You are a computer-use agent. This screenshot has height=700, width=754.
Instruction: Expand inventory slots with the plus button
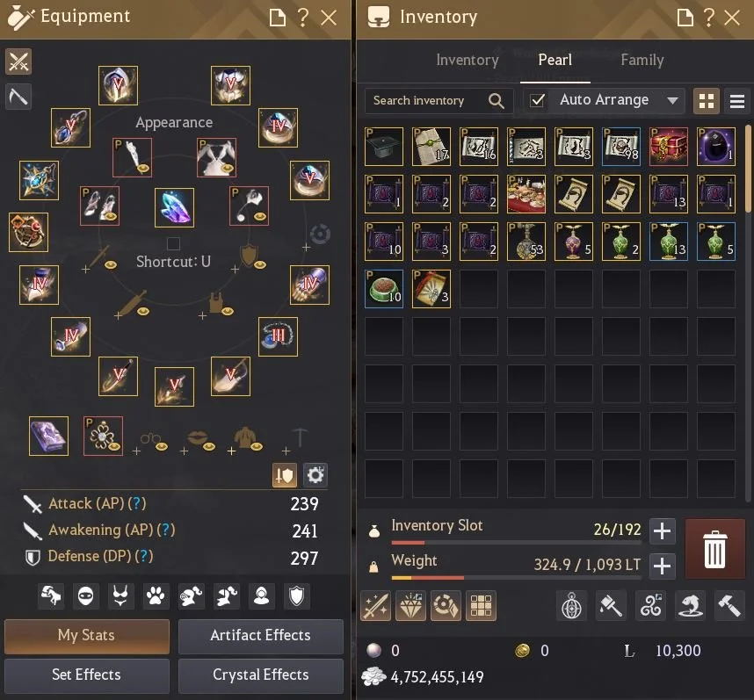(x=662, y=530)
